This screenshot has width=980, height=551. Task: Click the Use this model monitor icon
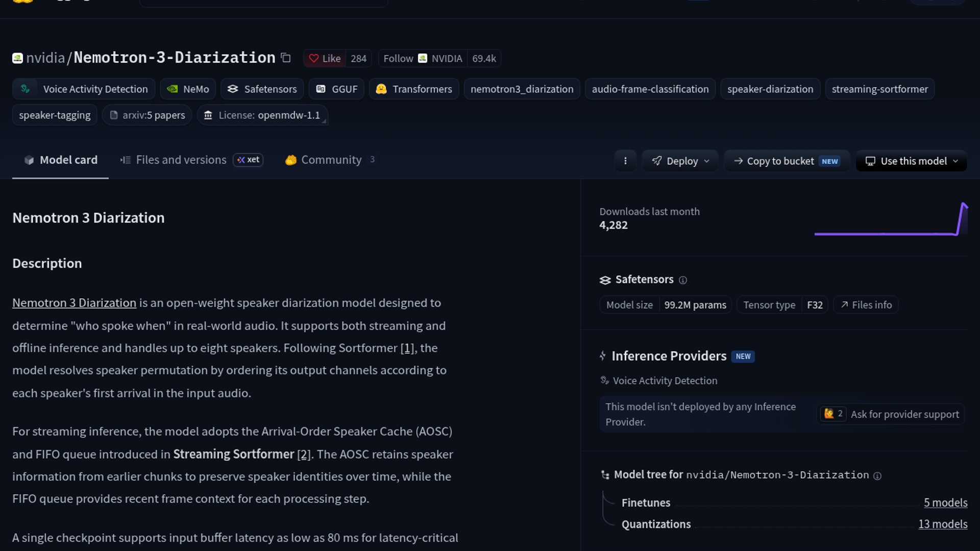870,161
